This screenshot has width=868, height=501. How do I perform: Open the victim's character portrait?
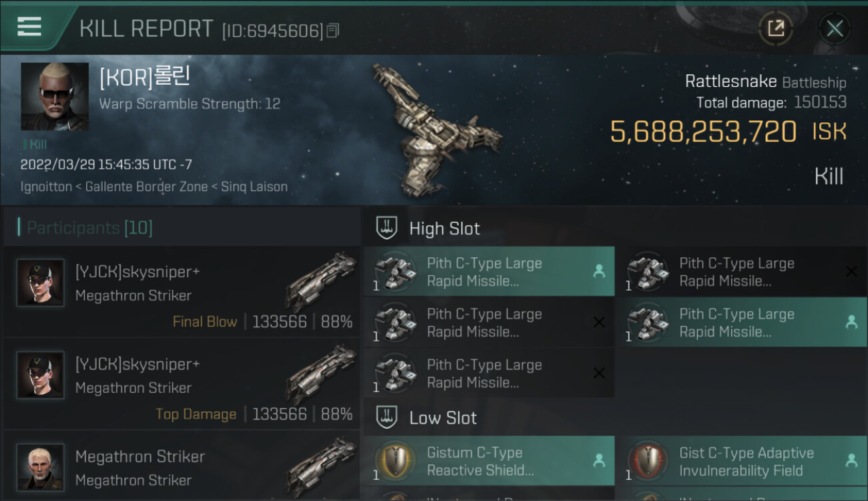[x=55, y=96]
